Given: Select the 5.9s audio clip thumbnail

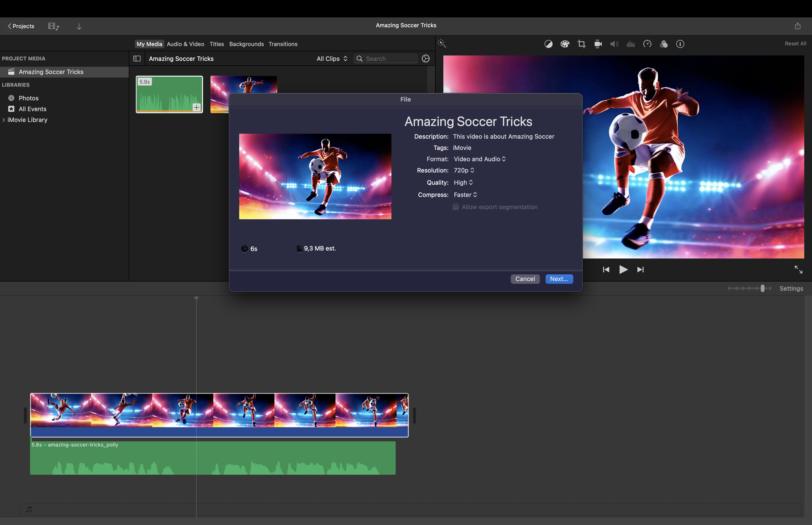Looking at the screenshot, I should 169,94.
